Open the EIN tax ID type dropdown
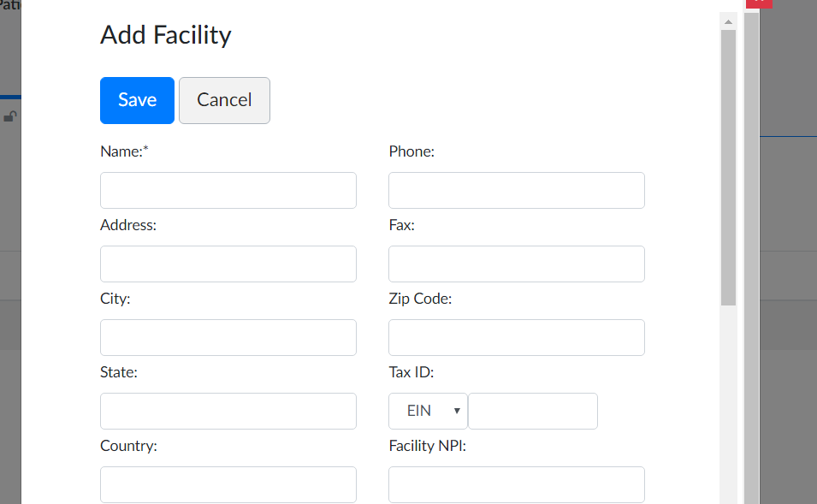This screenshot has width=817, height=504. pyautogui.click(x=428, y=411)
